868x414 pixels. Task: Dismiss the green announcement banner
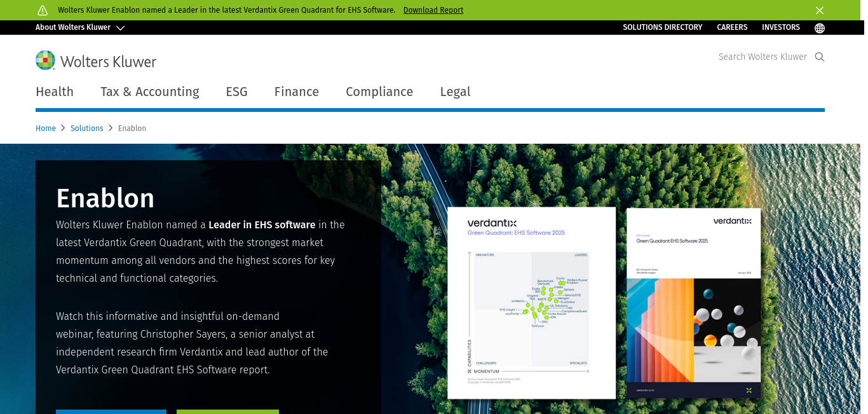tap(820, 10)
